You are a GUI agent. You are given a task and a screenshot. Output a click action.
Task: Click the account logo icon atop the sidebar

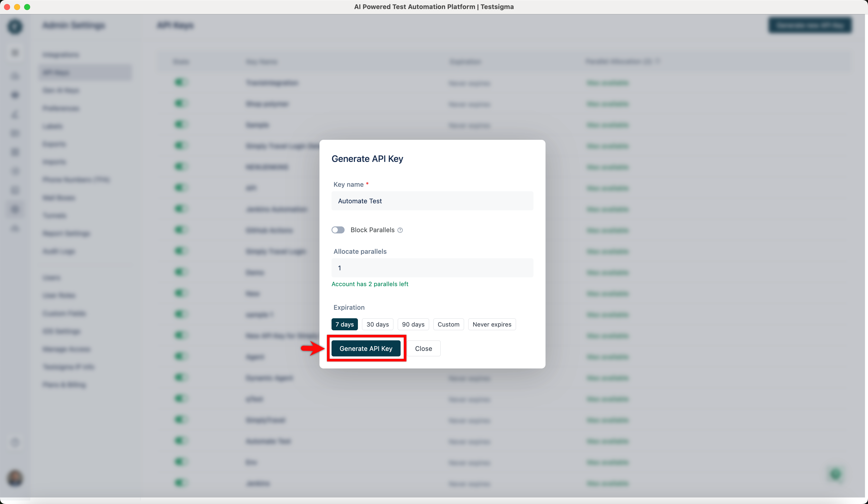click(15, 27)
